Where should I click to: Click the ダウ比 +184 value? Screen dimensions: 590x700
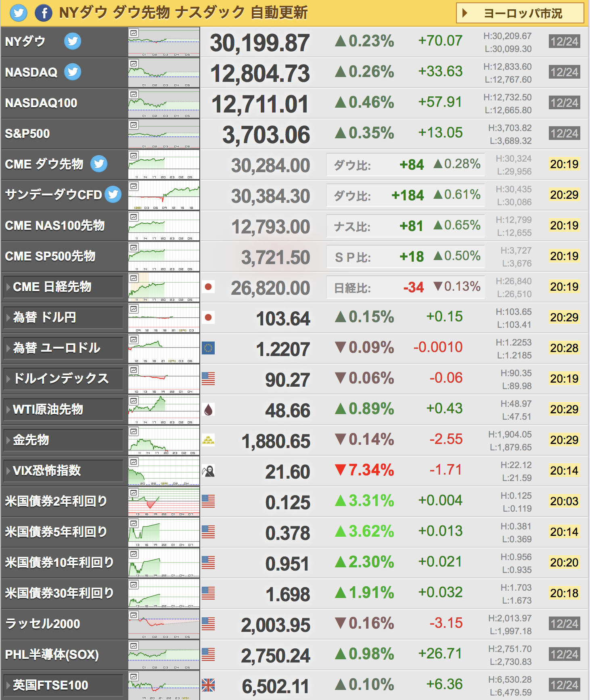pyautogui.click(x=408, y=196)
